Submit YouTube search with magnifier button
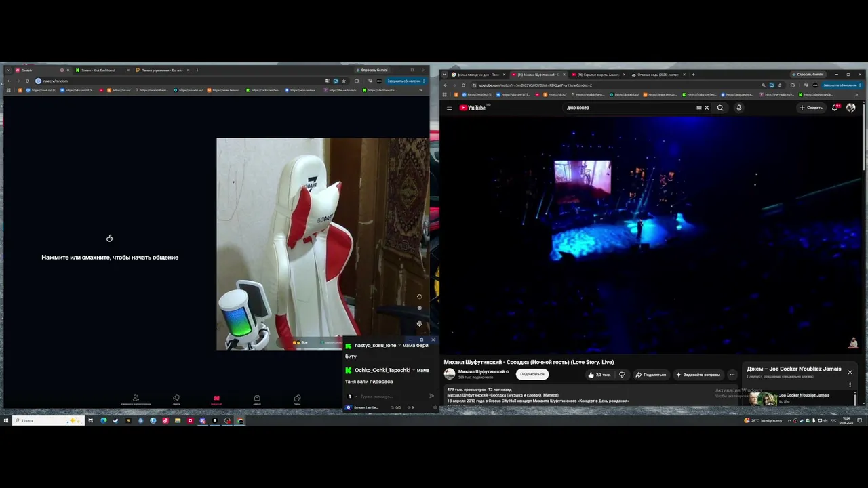Image resolution: width=868 pixels, height=488 pixels. 720,108
